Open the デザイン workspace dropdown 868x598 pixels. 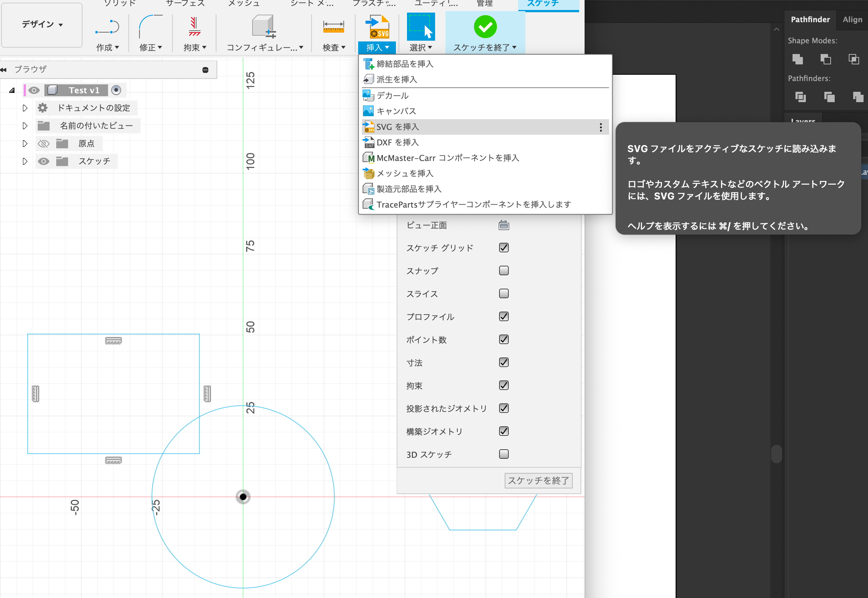pos(41,25)
